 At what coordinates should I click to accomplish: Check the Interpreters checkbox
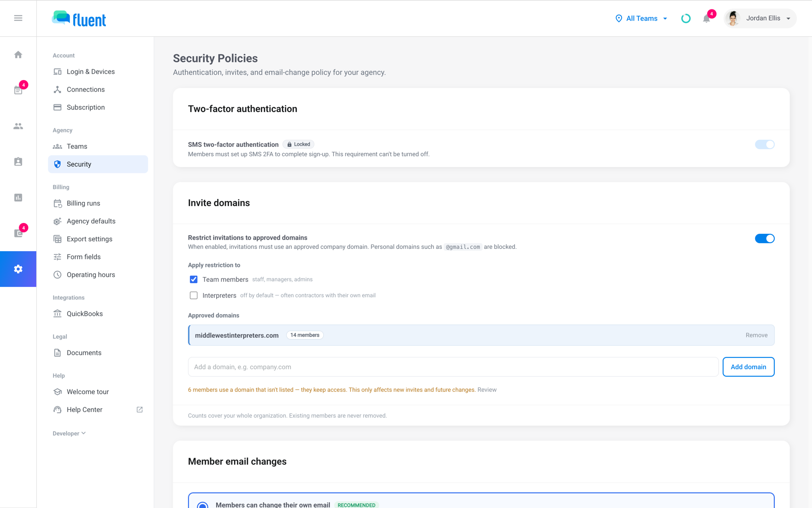click(x=194, y=295)
